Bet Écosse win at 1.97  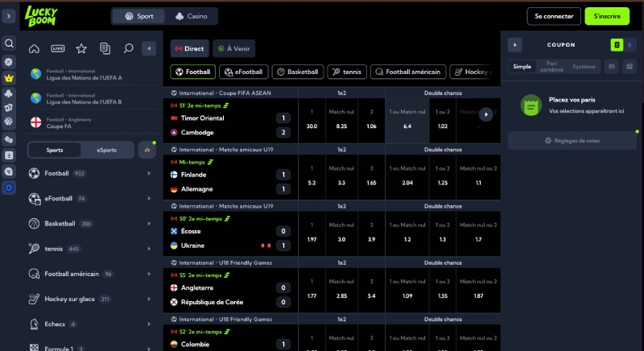(312, 233)
